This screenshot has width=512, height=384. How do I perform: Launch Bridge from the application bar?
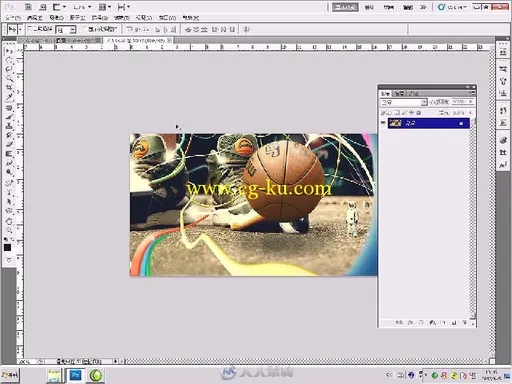(28, 7)
